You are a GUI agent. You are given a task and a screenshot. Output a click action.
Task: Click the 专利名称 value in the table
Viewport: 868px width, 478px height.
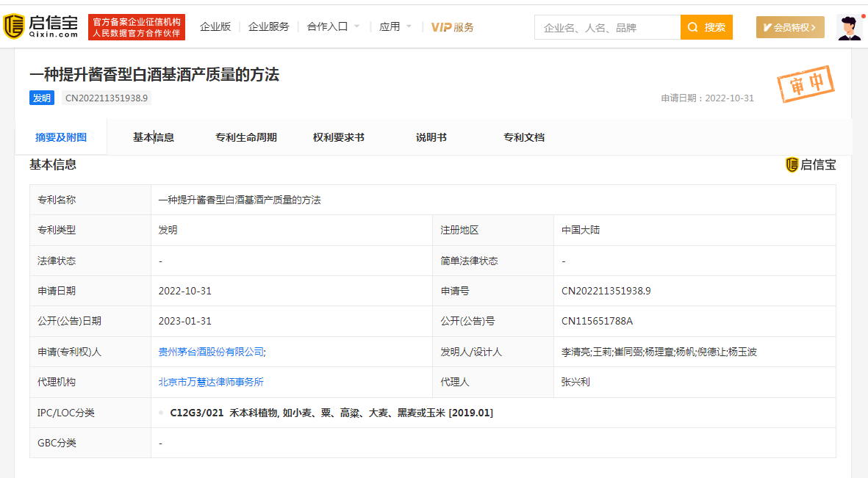click(240, 200)
